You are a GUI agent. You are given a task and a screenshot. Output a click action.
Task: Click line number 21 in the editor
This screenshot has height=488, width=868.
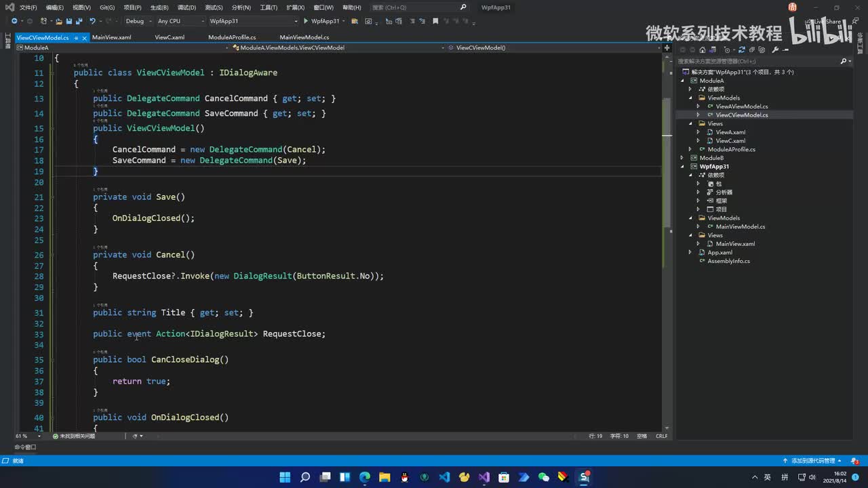[39, 197]
